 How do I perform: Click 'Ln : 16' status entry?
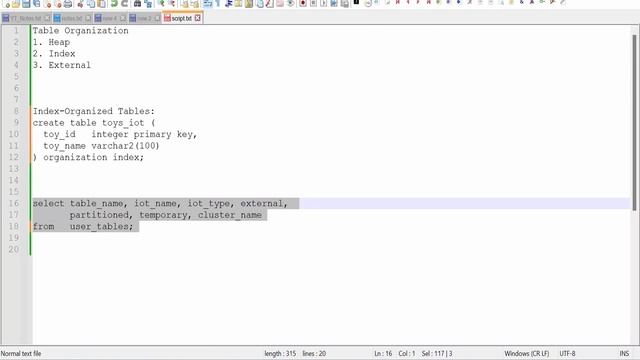tap(383, 353)
